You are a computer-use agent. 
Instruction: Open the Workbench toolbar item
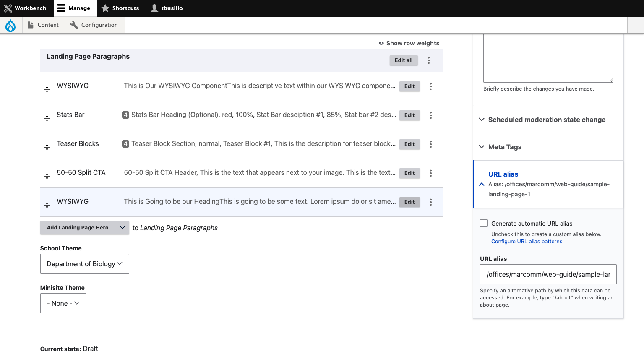pos(25,8)
